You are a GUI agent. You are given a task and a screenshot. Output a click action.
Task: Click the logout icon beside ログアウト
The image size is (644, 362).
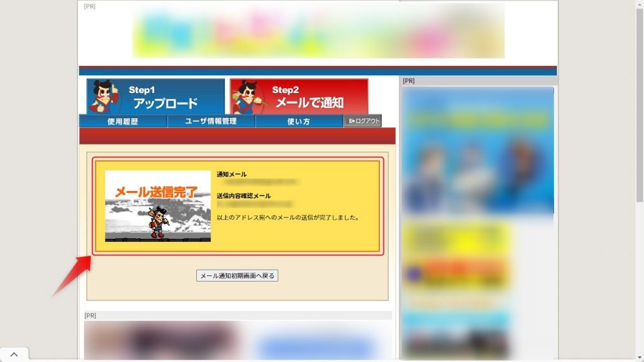(x=352, y=121)
